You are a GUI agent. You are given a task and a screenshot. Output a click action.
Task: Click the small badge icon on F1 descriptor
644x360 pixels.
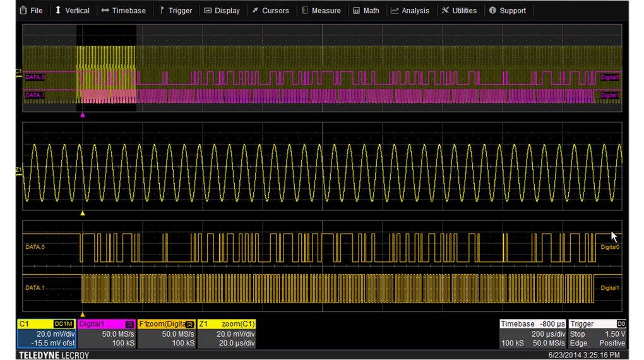(189, 324)
